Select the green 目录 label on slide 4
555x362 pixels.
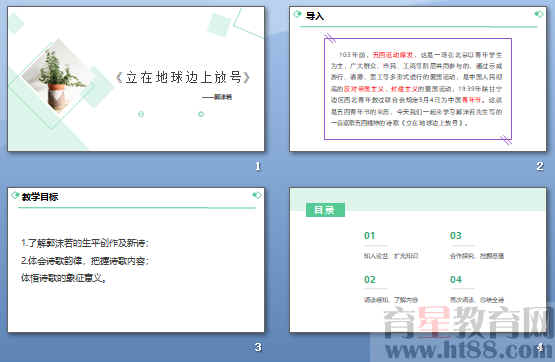[325, 210]
